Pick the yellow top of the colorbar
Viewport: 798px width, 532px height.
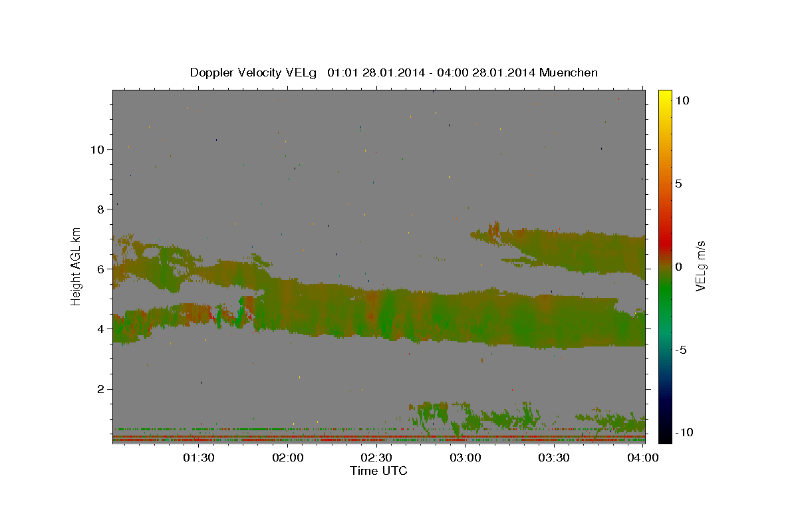pyautogui.click(x=665, y=96)
